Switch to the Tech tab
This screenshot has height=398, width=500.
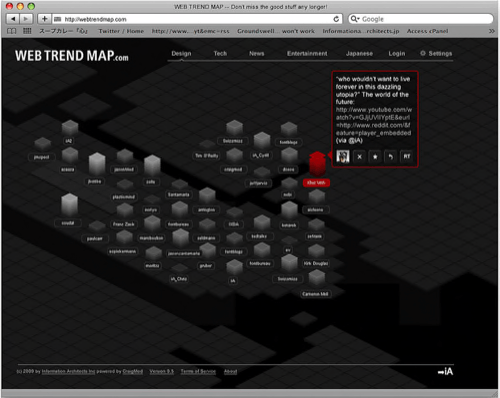tap(220, 53)
